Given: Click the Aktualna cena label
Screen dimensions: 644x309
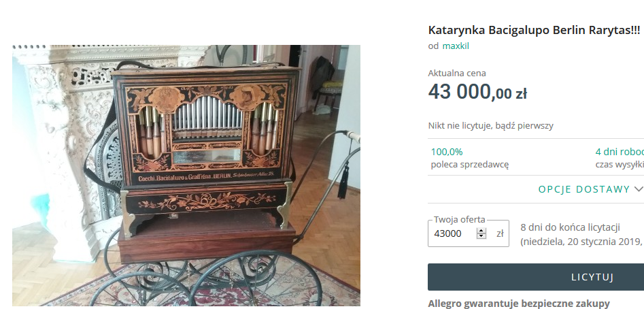Looking at the screenshot, I should click(x=457, y=73).
